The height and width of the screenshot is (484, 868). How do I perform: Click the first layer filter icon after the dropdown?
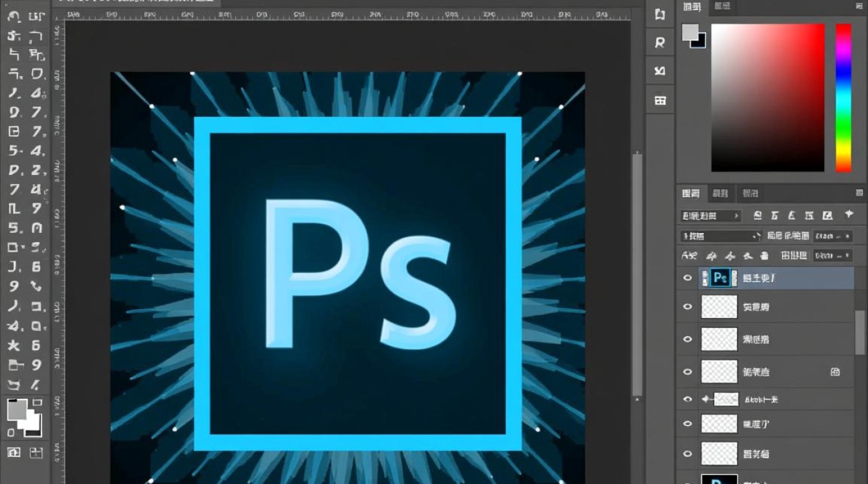point(758,216)
